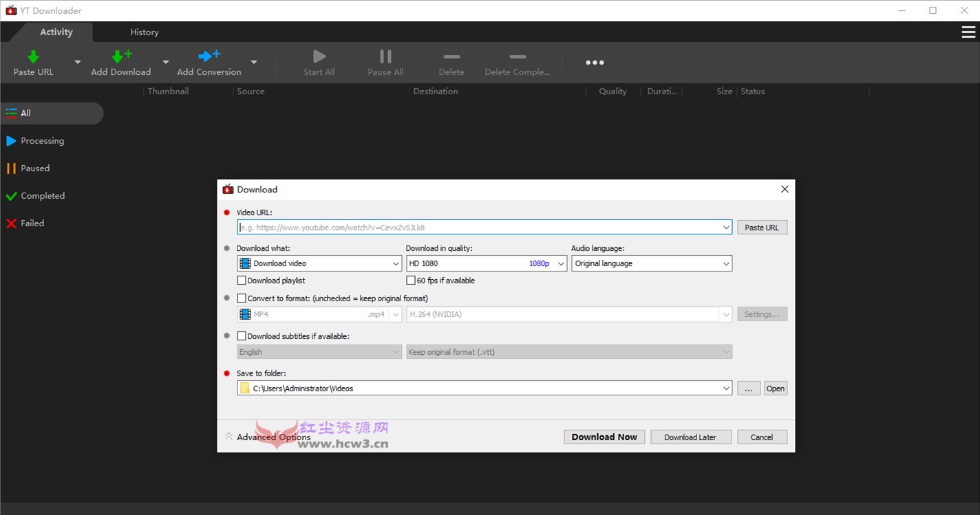Show Completed downloads in sidebar
The image size is (980, 515).
pos(42,196)
